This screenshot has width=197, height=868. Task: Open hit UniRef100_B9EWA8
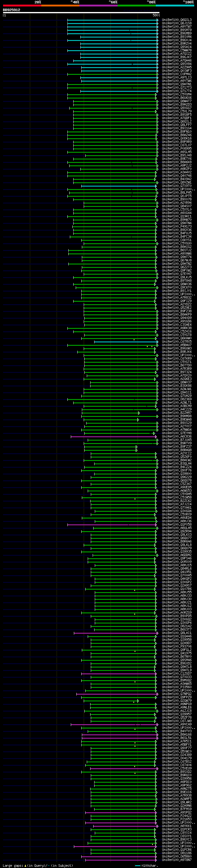tap(177, 420)
